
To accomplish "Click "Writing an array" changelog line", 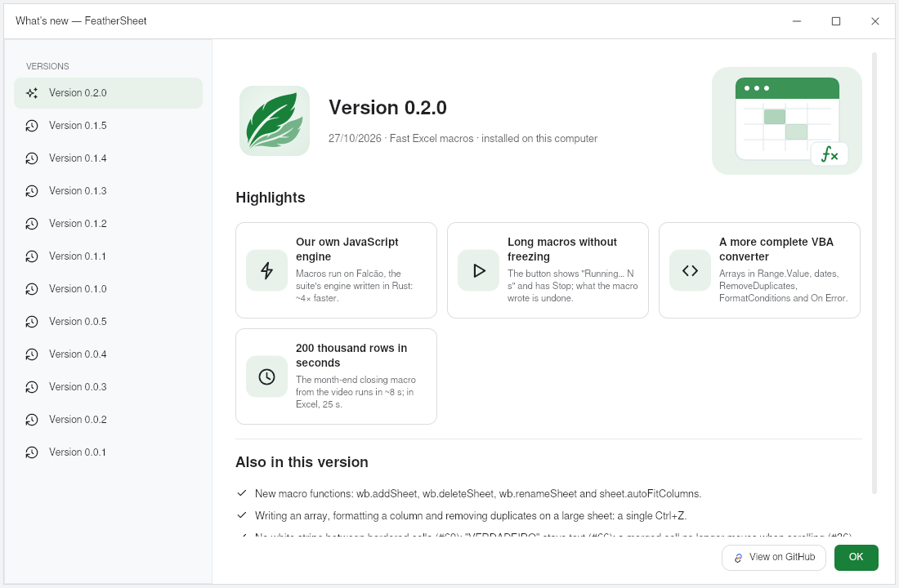I will [x=471, y=516].
